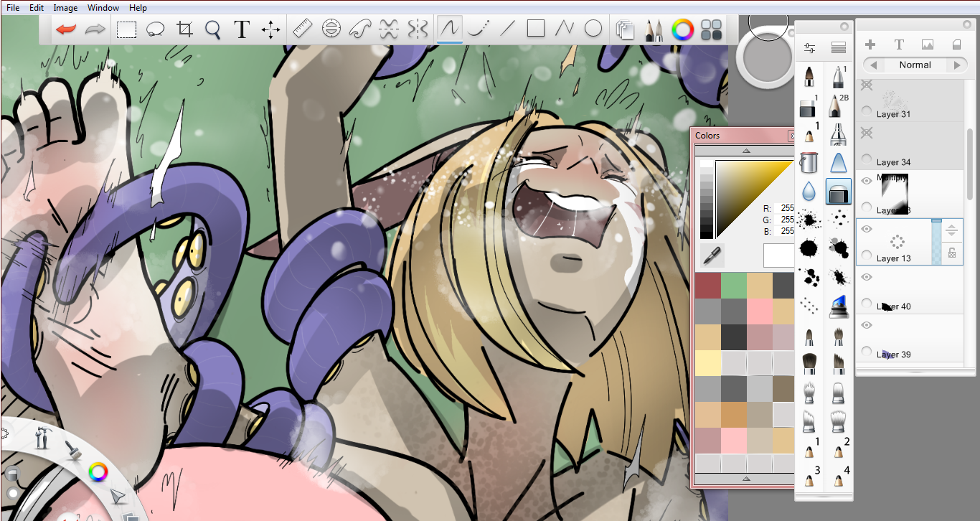980x521 pixels.
Task: Hide Layer 13 via its eye icon
Action: [867, 229]
